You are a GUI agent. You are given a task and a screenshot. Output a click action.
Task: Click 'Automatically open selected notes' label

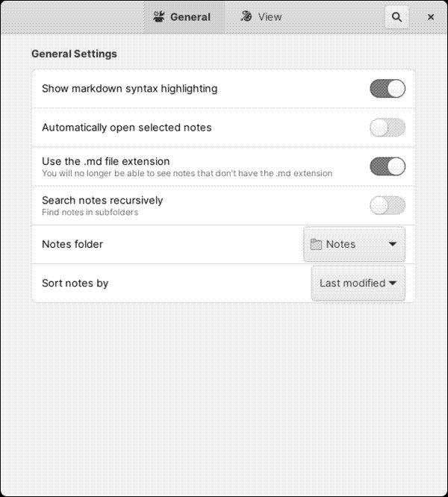[x=126, y=128]
